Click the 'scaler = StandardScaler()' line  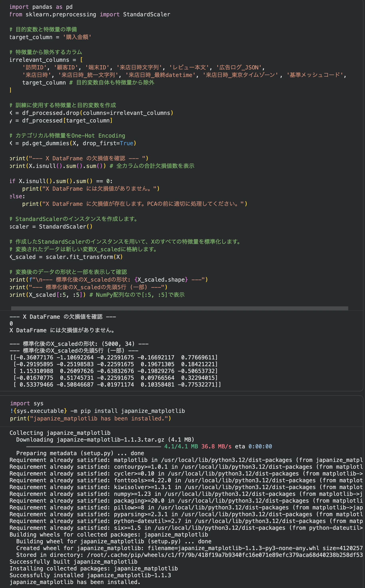tap(51, 227)
